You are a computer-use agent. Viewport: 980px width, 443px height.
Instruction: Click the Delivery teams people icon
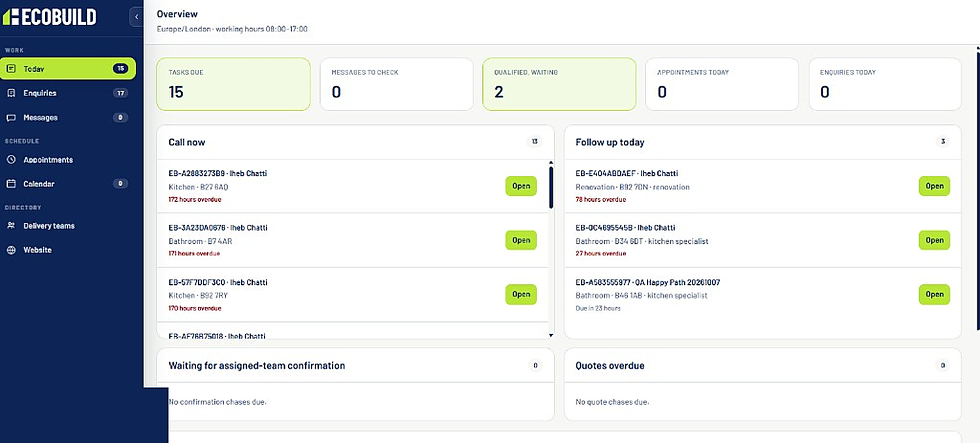tap(11, 225)
